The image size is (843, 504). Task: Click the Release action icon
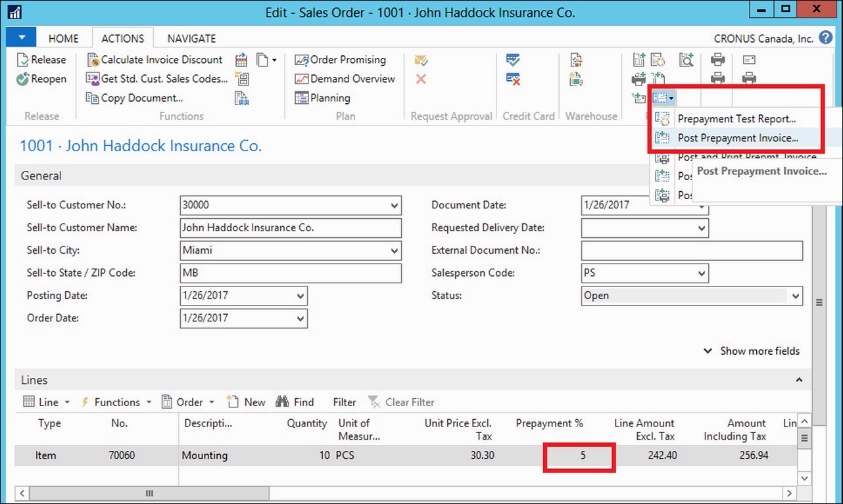23,60
